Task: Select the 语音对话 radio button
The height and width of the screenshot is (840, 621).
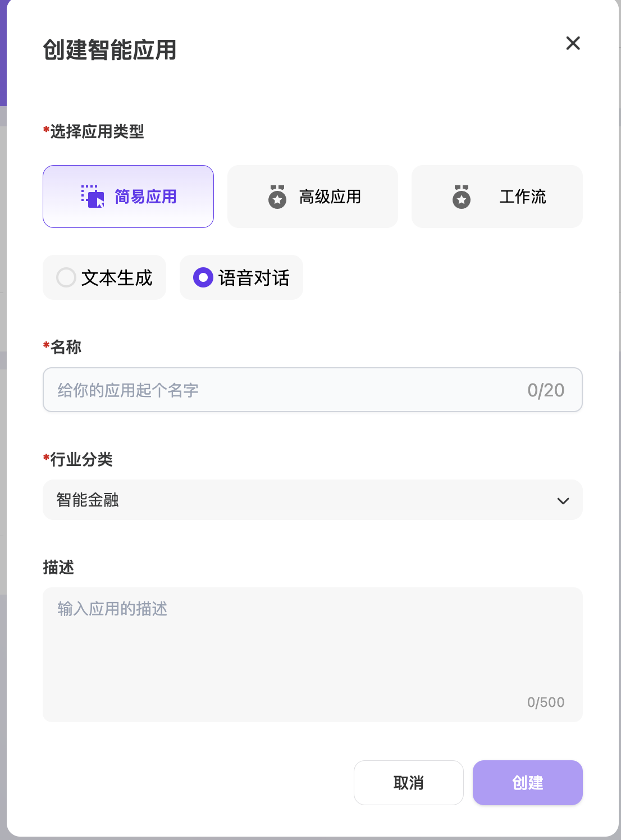Action: pyautogui.click(x=203, y=277)
